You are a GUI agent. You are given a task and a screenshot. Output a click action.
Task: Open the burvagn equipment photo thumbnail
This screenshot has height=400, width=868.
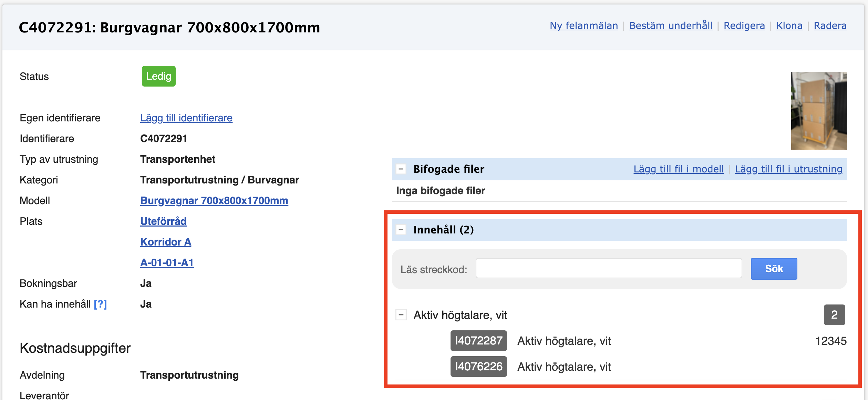pos(818,111)
